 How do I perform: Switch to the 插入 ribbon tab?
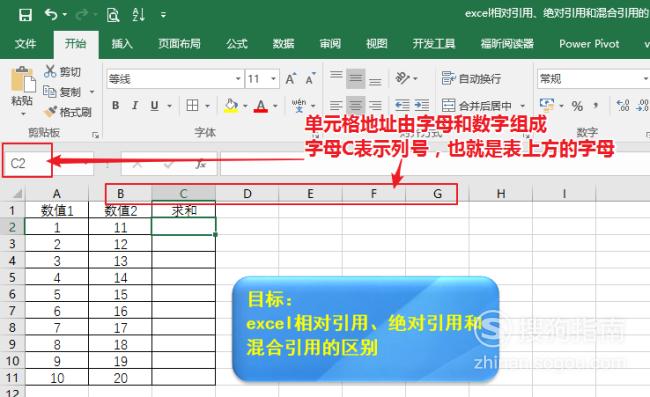pyautogui.click(x=122, y=44)
